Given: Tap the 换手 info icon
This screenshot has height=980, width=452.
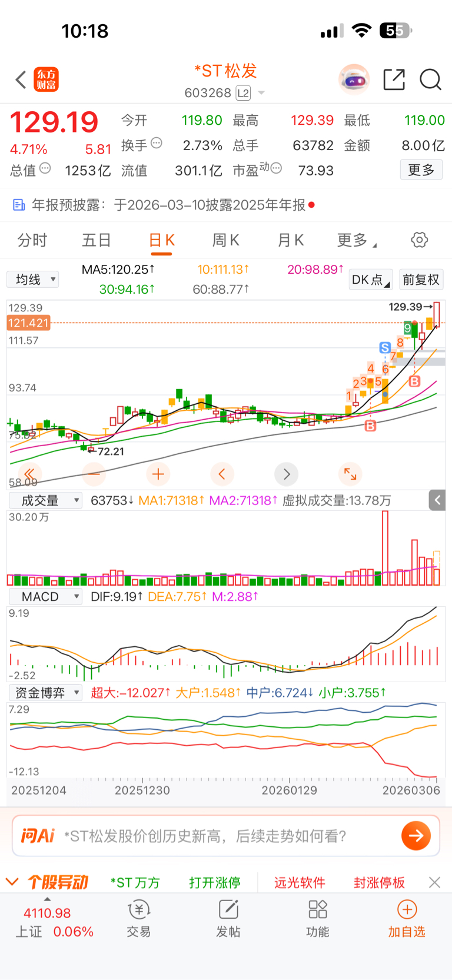Looking at the screenshot, I should pos(157,142).
